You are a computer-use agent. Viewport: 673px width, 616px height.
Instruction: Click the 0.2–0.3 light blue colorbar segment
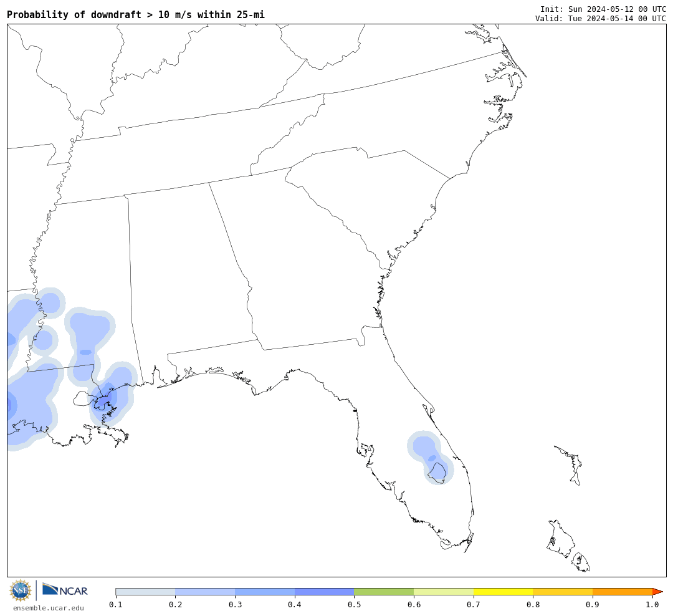pos(205,592)
